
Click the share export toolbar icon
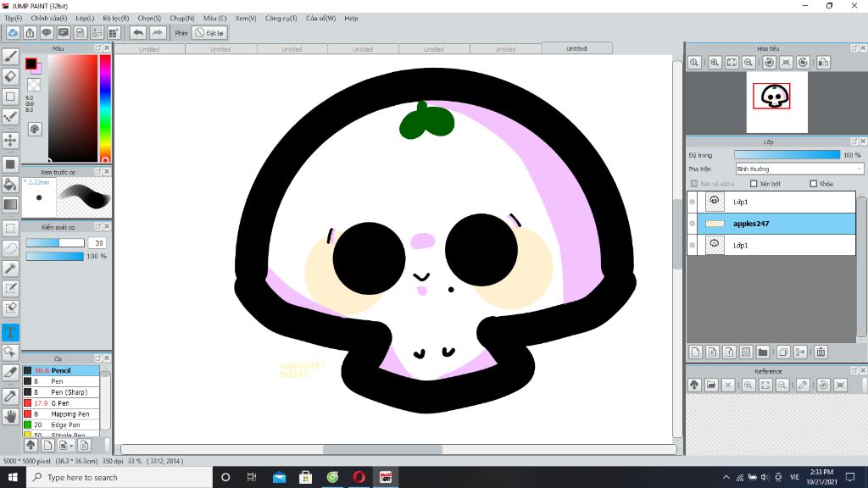[30, 33]
